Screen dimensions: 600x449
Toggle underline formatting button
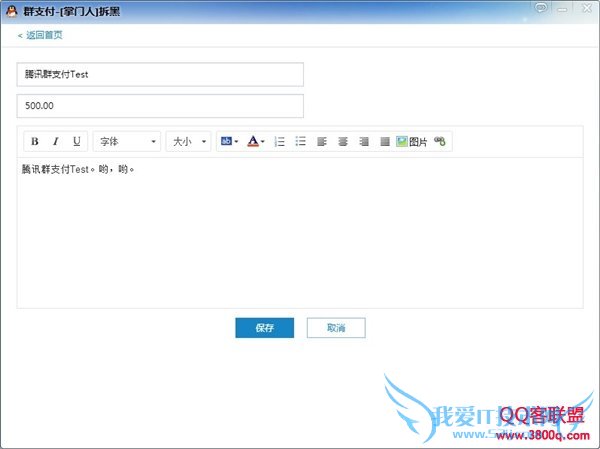77,141
